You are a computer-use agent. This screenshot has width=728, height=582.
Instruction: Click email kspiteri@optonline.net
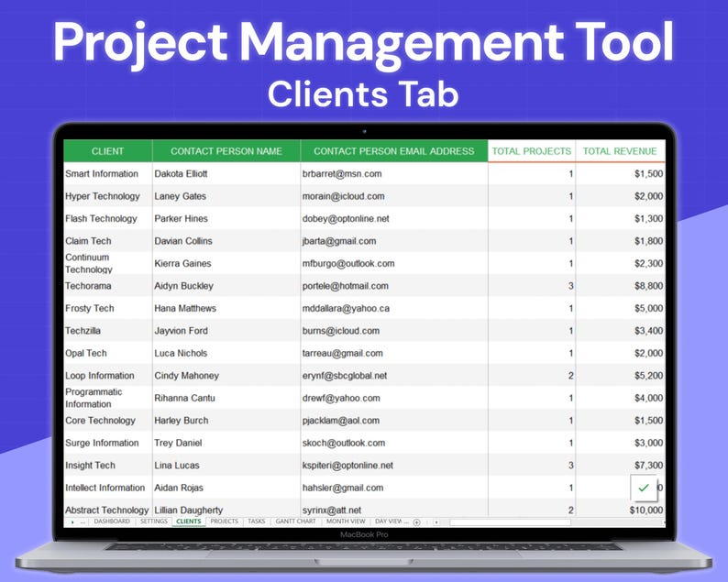pyautogui.click(x=347, y=465)
